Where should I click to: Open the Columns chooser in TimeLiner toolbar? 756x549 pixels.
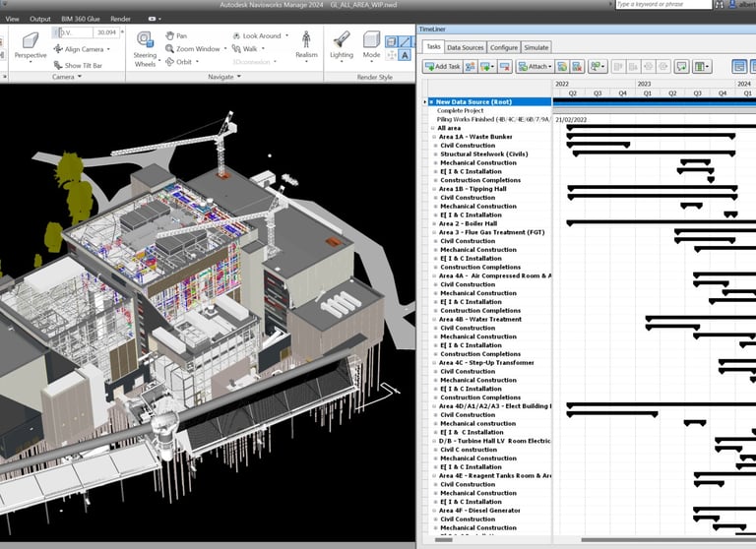pyautogui.click(x=701, y=67)
